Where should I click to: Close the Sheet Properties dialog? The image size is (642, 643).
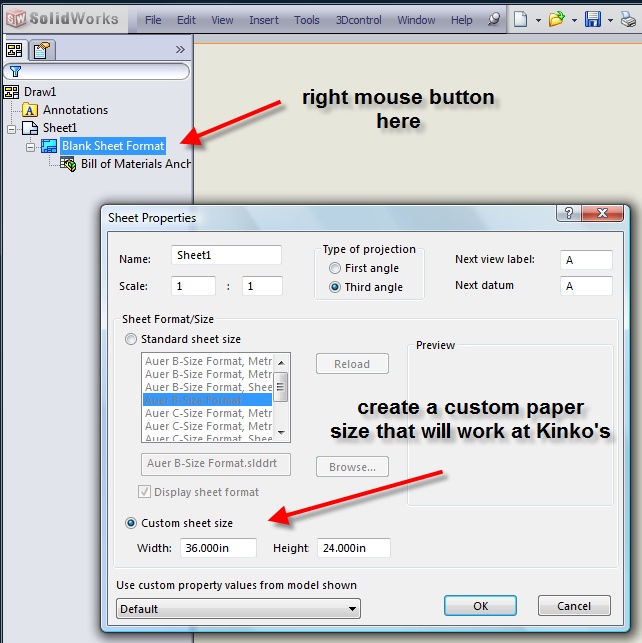(602, 213)
